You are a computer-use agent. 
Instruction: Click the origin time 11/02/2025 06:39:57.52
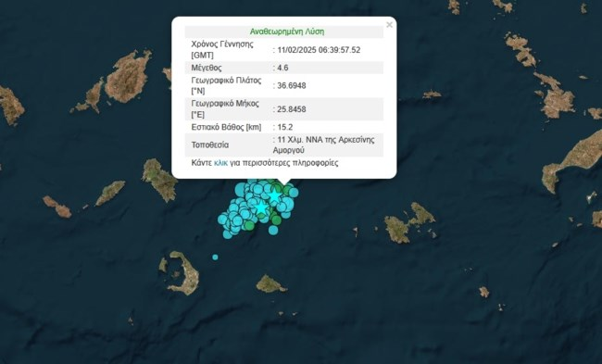[319, 50]
